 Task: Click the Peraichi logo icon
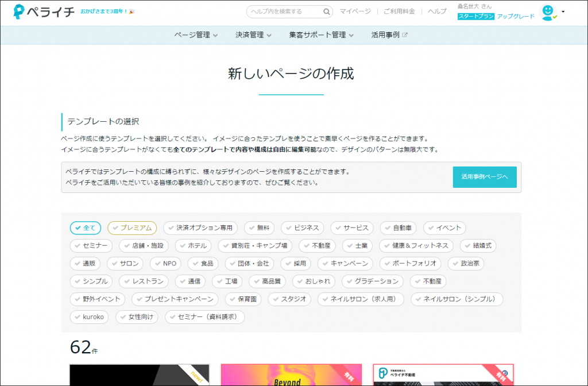(x=18, y=11)
